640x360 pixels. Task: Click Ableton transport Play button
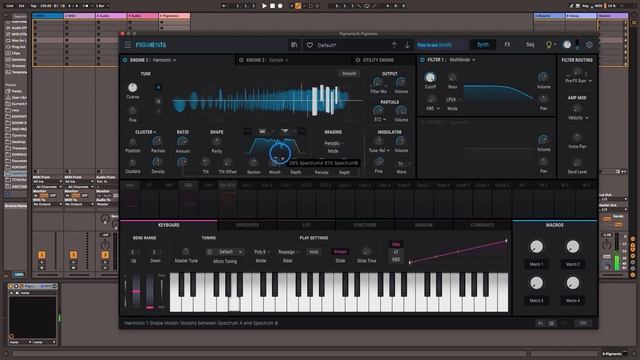264,6
